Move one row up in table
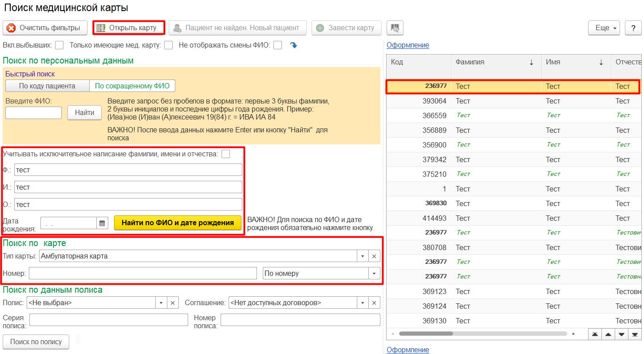Screen dimensions: 644x354 tap(608, 334)
